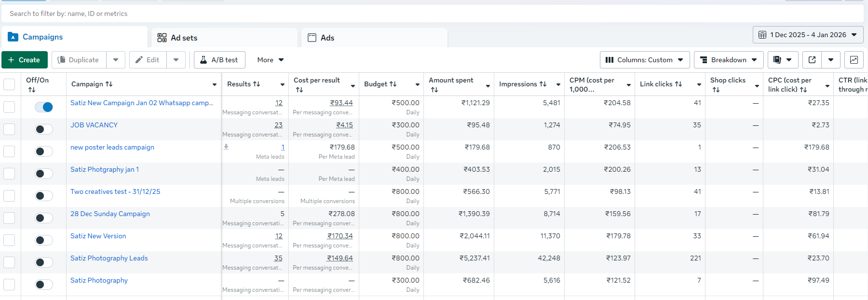
Task: Expand the Columns: Custom dropdown
Action: [x=645, y=60]
